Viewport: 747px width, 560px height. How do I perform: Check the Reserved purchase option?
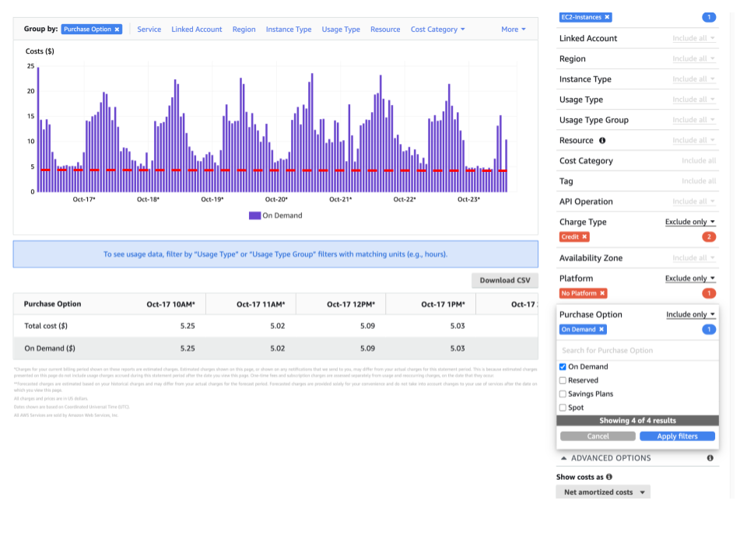pyautogui.click(x=563, y=380)
